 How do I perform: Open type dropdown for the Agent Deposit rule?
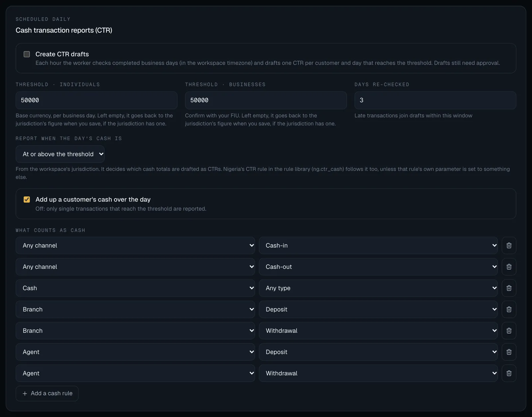point(378,352)
